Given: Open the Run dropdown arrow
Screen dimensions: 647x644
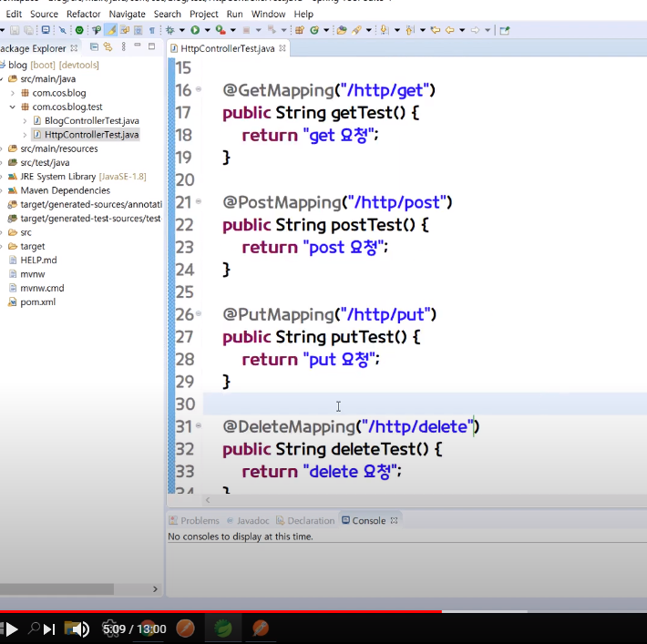Looking at the screenshot, I should pyautogui.click(x=207, y=30).
